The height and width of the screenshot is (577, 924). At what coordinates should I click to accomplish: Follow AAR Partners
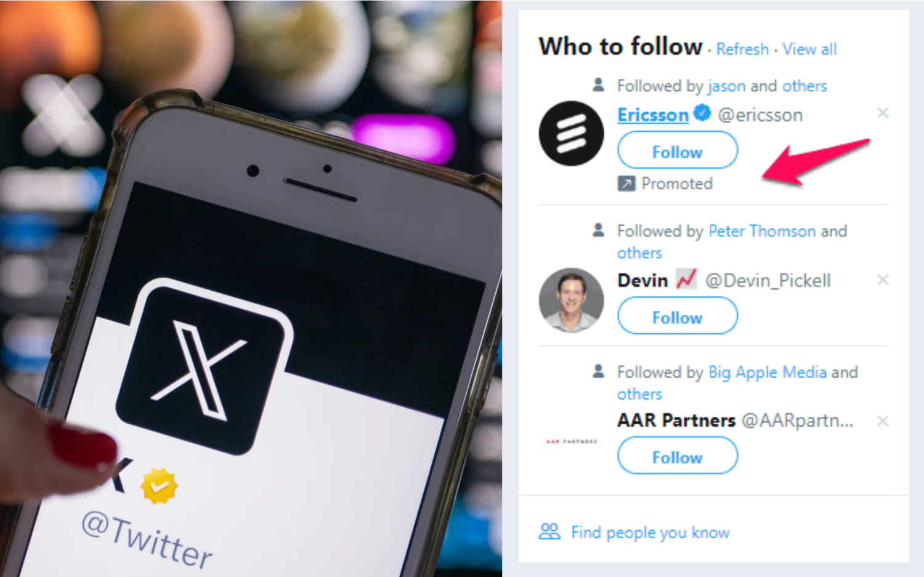(678, 456)
